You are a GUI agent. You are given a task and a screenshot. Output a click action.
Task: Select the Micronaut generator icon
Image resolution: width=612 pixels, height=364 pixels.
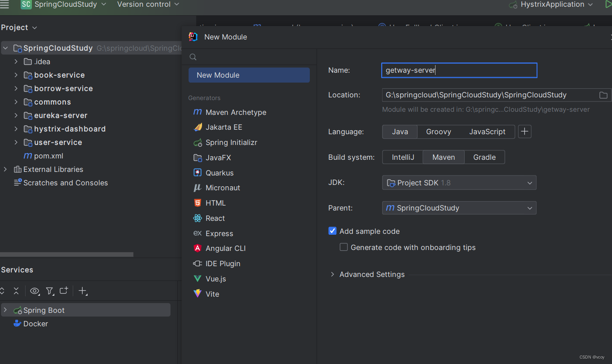click(x=198, y=188)
